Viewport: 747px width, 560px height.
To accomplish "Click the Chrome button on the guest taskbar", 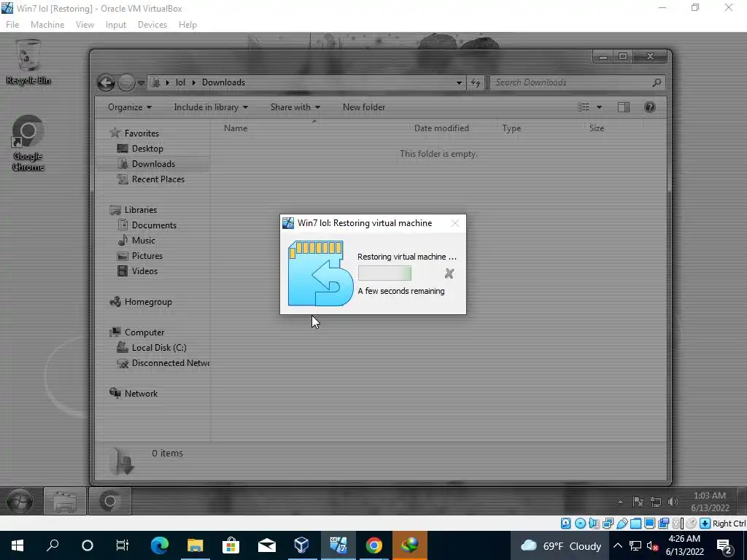I will point(110,501).
